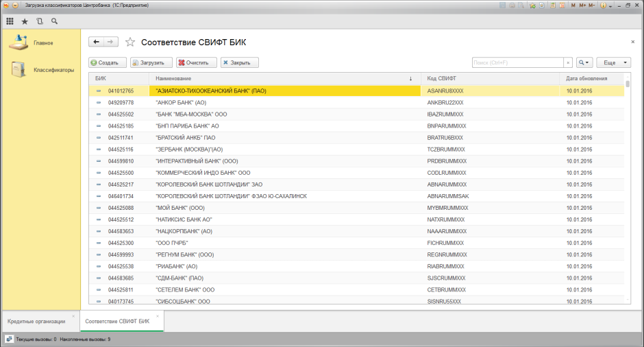The image size is (644, 347).
Task: Sort by the Код СВИФТ column header
Action: click(491, 79)
